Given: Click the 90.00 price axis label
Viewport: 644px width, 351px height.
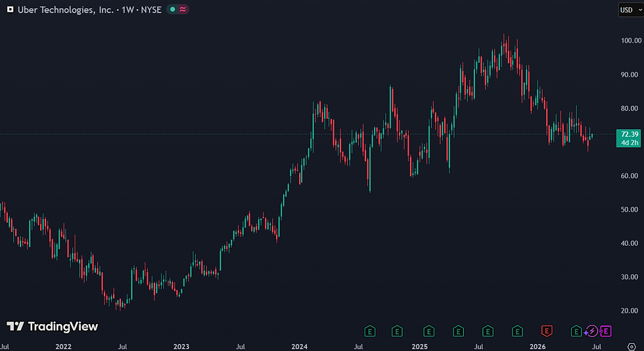Looking at the screenshot, I should pos(630,74).
